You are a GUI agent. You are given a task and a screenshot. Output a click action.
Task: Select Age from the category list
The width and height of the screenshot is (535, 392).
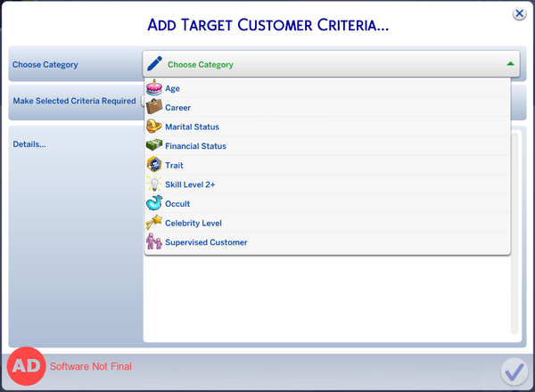coord(173,89)
